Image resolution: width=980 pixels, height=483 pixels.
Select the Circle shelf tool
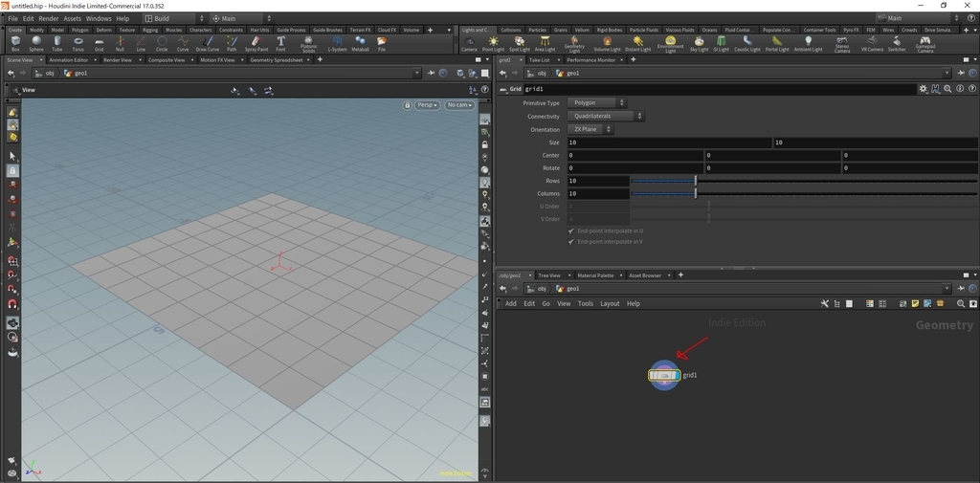tap(162, 43)
